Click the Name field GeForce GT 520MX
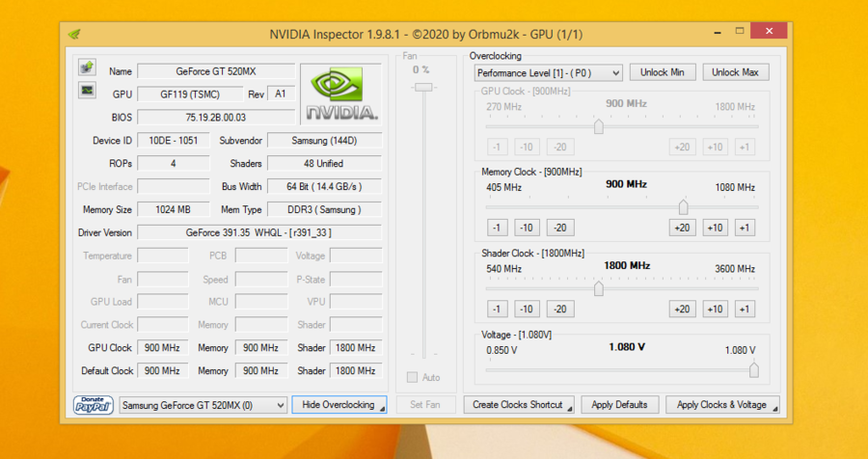868x459 pixels. pos(216,71)
